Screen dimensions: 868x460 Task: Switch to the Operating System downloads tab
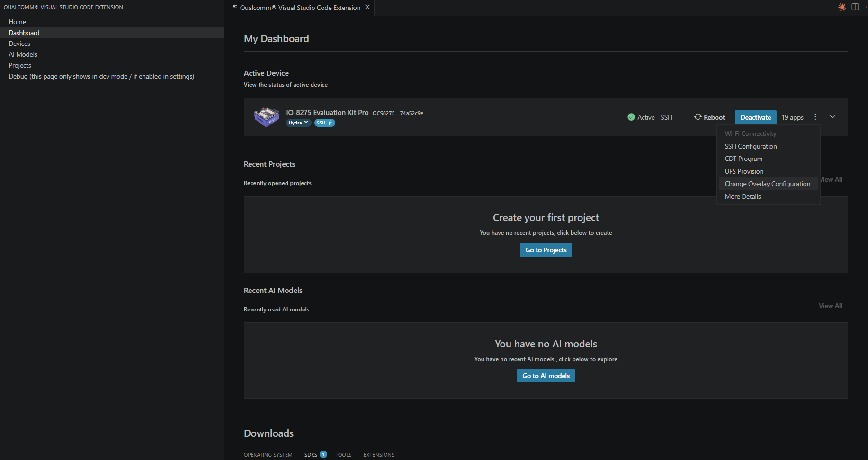click(x=268, y=455)
